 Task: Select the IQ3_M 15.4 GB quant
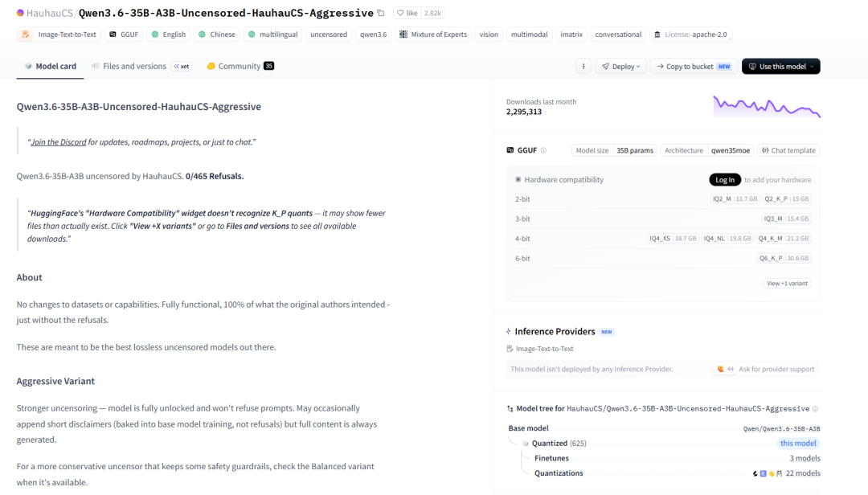(x=786, y=219)
